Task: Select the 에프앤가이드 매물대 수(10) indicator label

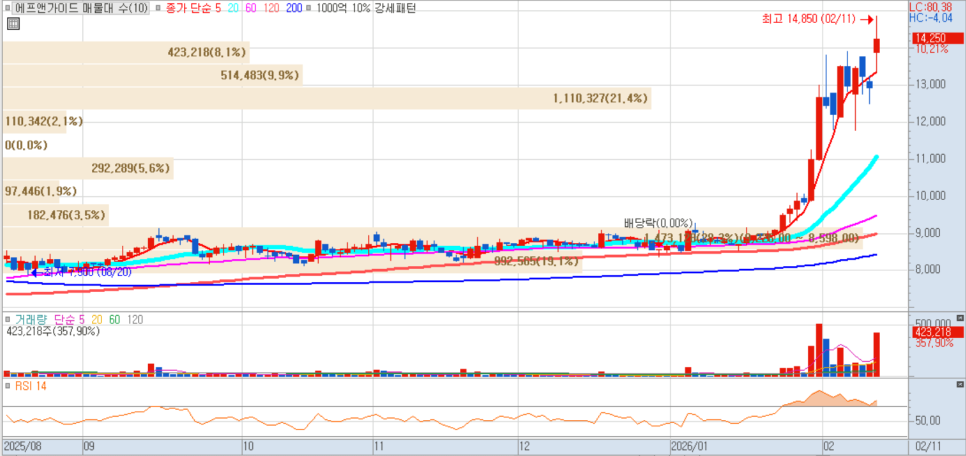Action: pos(81,8)
